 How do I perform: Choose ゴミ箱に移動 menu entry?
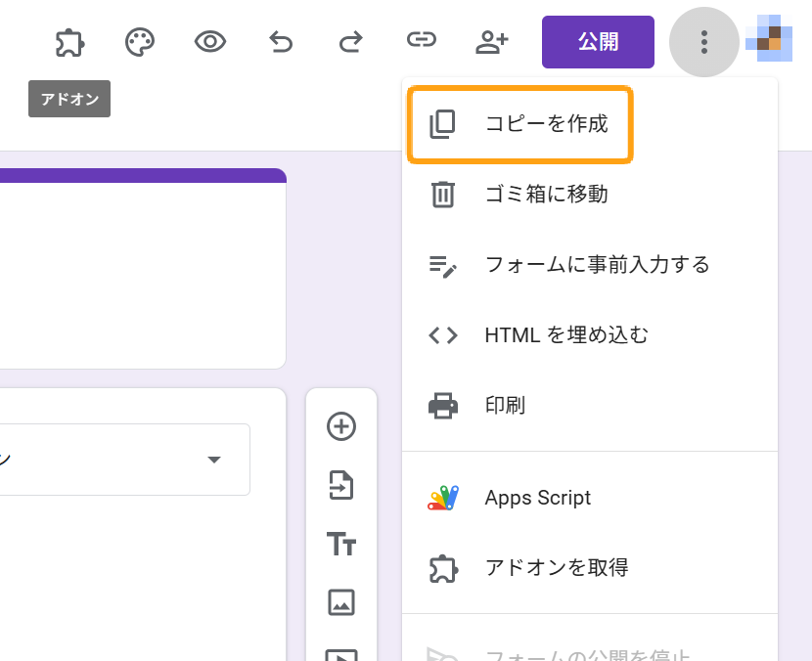pyautogui.click(x=546, y=195)
